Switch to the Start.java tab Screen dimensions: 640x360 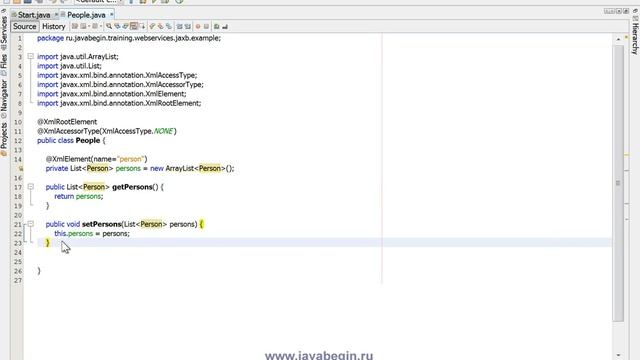pos(34,15)
